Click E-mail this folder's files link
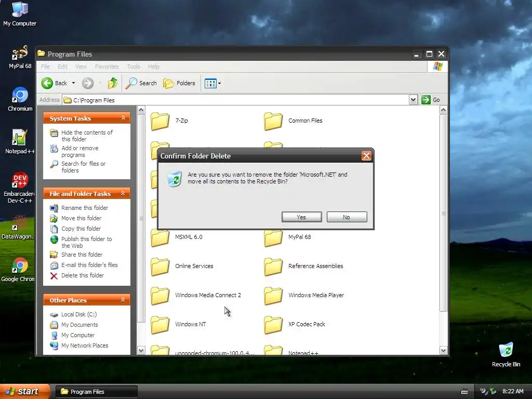The image size is (532, 399). pyautogui.click(x=89, y=265)
